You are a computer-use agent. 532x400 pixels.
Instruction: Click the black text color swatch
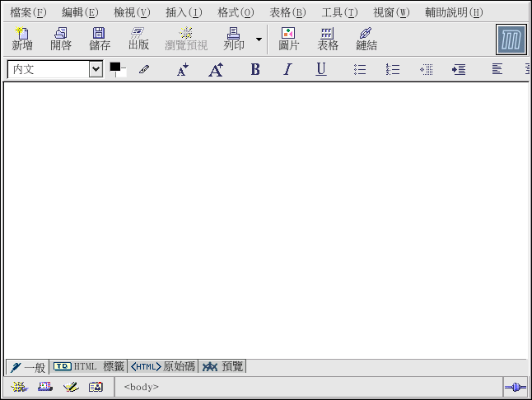tap(115, 68)
